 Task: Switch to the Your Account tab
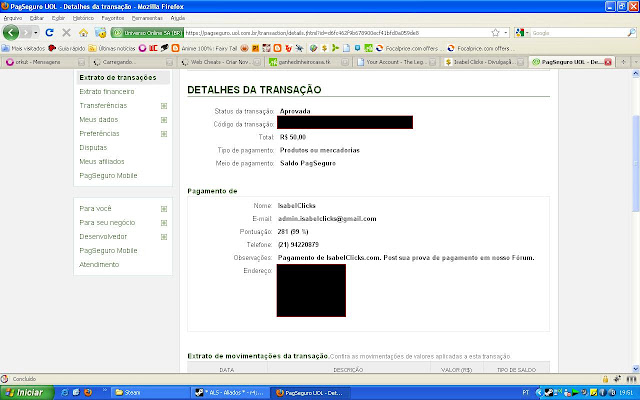click(396, 62)
